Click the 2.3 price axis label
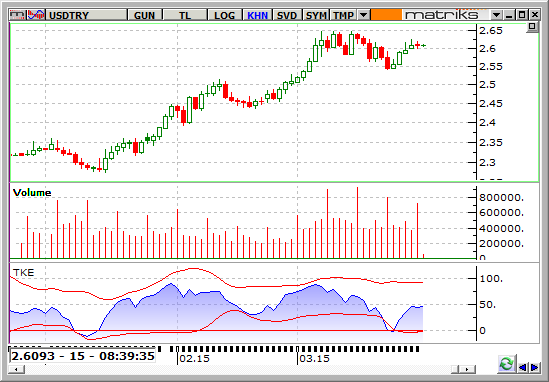This screenshot has width=549, height=382. click(x=487, y=162)
